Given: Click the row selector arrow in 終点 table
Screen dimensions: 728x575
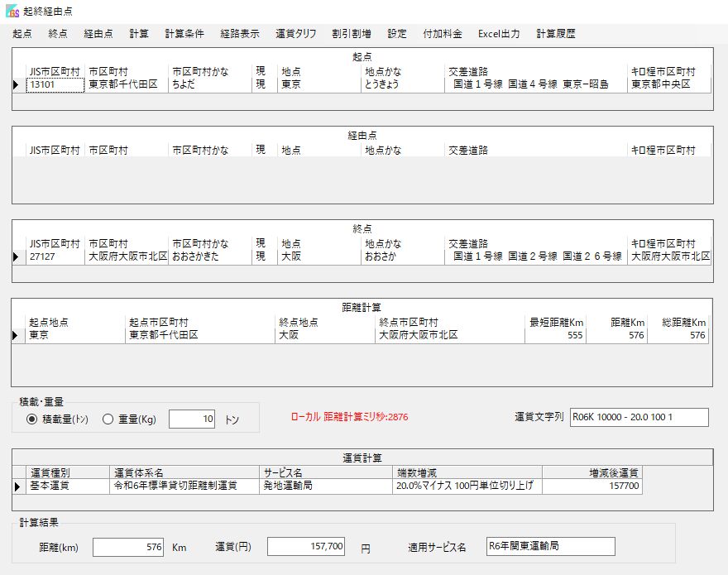Looking at the screenshot, I should pos(16,256).
